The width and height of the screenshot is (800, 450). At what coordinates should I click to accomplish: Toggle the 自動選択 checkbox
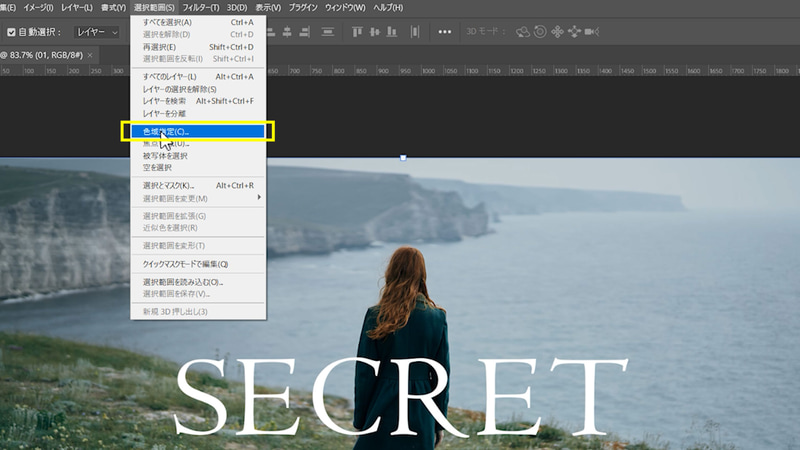click(x=11, y=32)
